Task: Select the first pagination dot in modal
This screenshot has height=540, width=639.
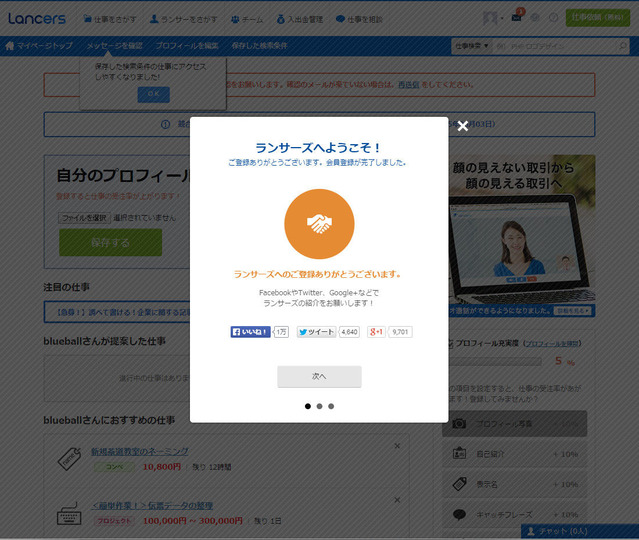Action: coord(308,406)
